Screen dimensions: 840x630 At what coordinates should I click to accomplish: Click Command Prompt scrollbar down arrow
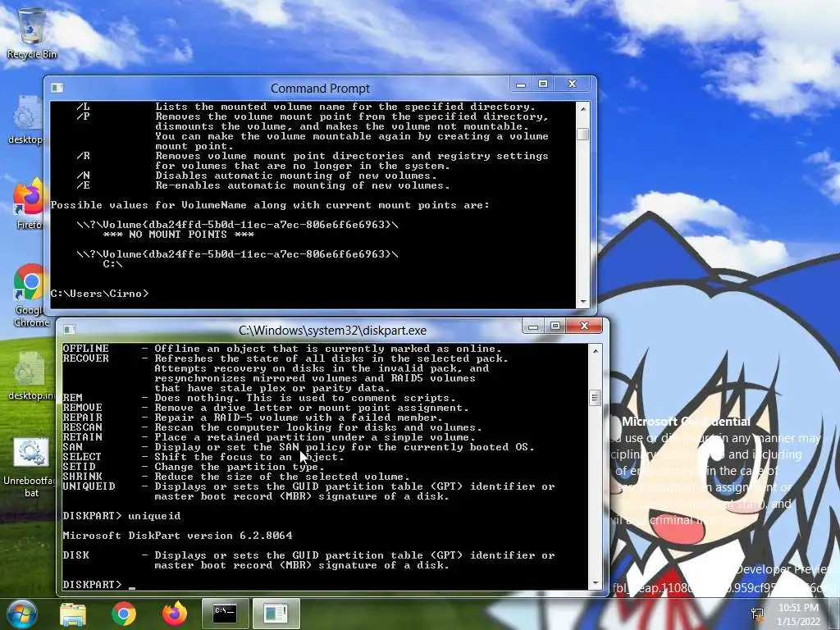(x=583, y=302)
